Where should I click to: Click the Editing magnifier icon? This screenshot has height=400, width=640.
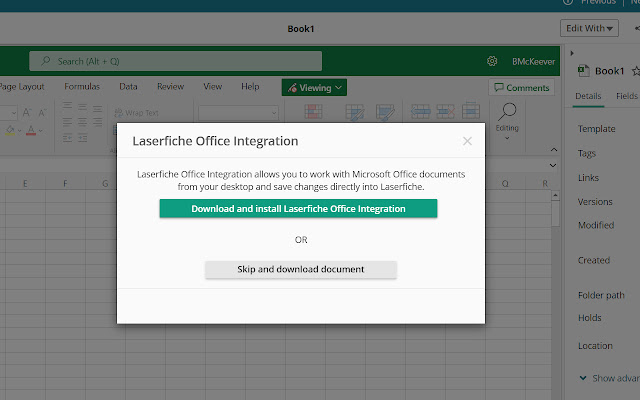(507, 112)
